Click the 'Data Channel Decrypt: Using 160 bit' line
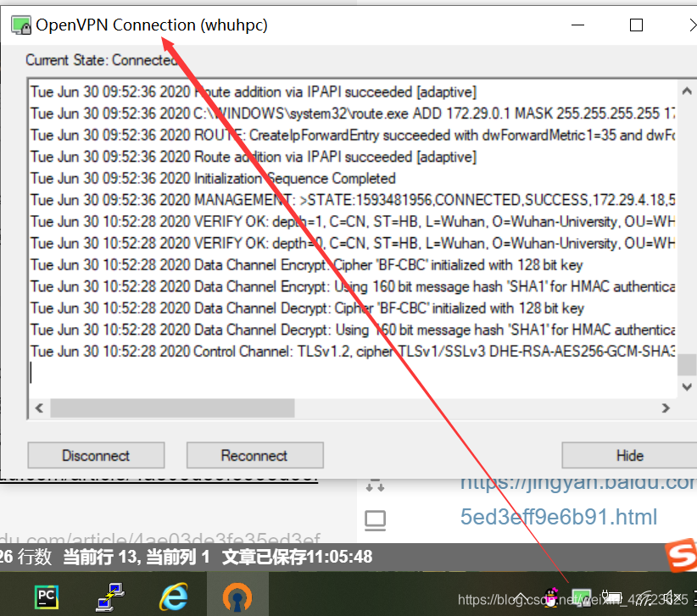This screenshot has width=697, height=616. pyautogui.click(x=352, y=330)
